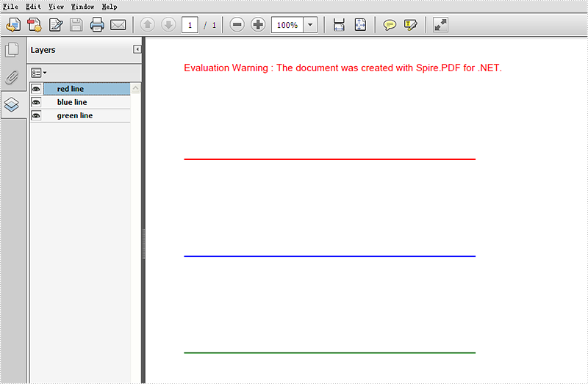Hide the blue line layer
The width and height of the screenshot is (588, 384).
(x=36, y=102)
